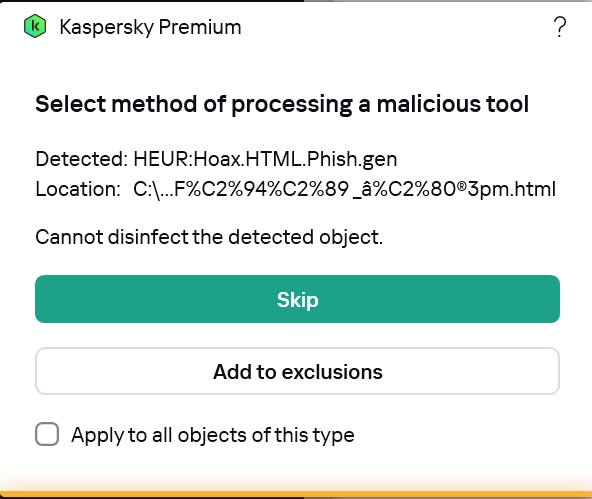The width and height of the screenshot is (592, 499).
Task: Click the Kaspersky Premium title text
Action: coord(150,27)
